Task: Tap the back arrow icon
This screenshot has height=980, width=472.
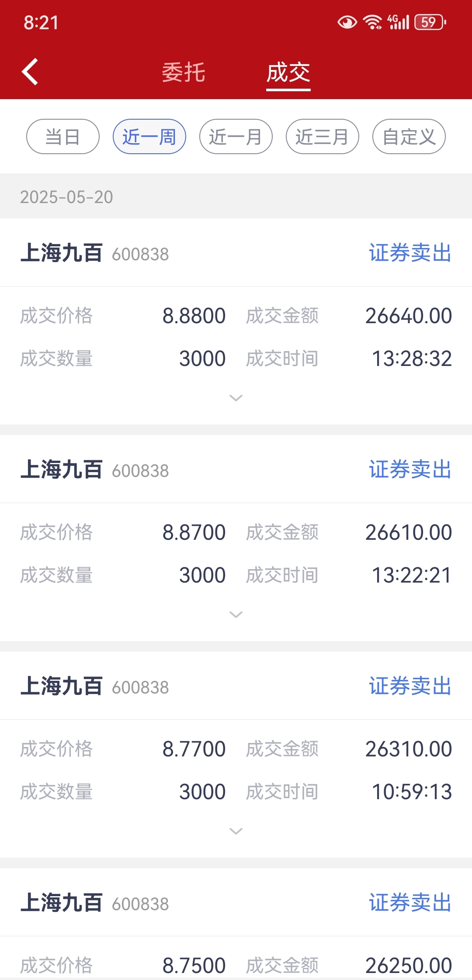Action: point(30,72)
